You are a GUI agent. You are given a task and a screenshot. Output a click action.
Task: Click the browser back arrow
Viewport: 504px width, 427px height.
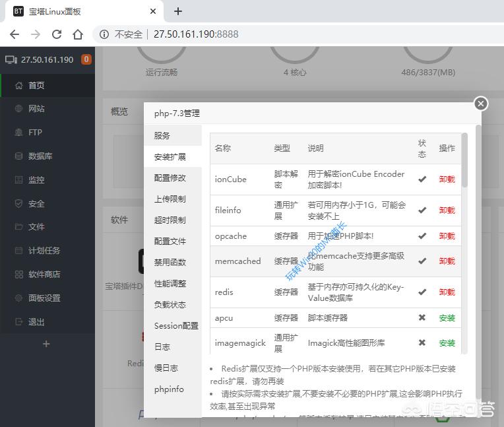point(15,34)
